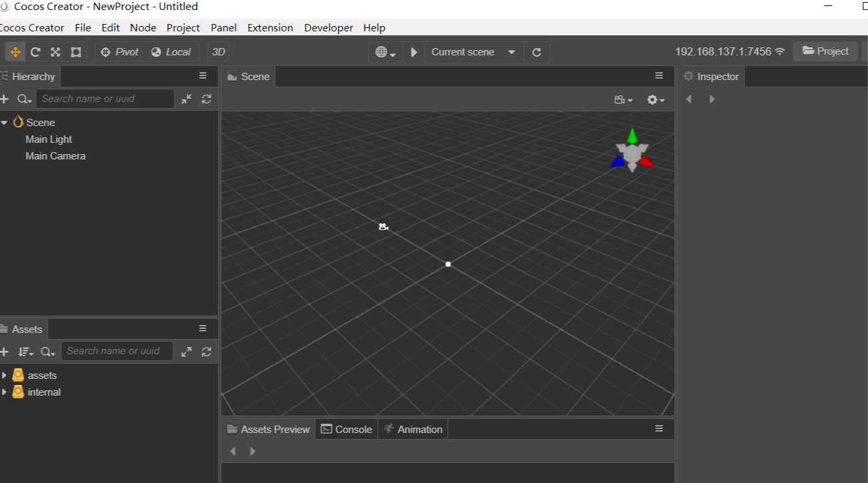The height and width of the screenshot is (483, 868).
Task: Select the Rect transform tool
Action: pos(76,52)
